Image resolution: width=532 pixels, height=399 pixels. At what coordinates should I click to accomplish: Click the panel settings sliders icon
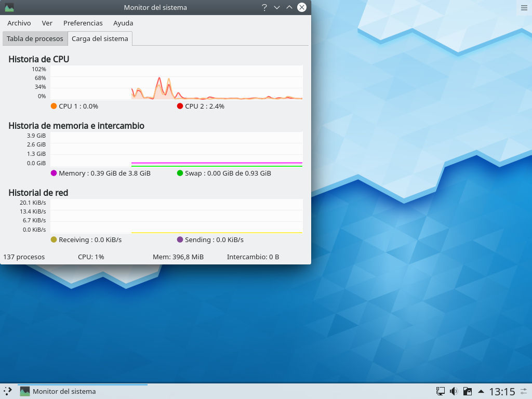(524, 391)
